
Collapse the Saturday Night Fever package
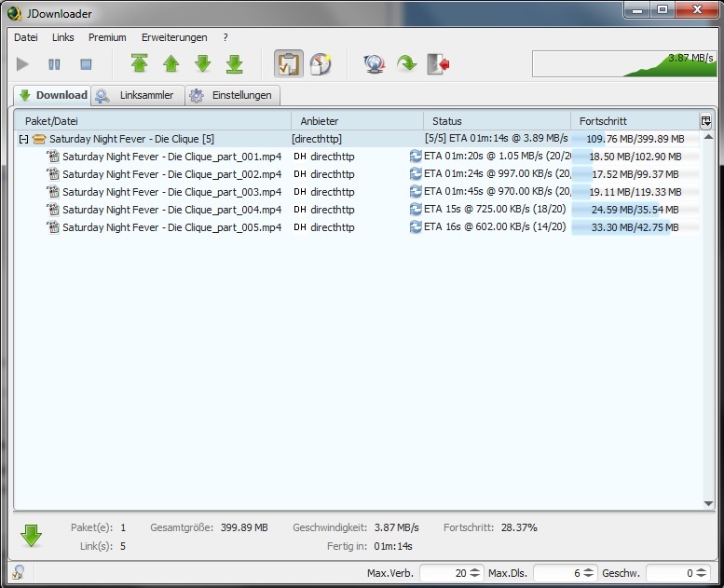point(23,139)
